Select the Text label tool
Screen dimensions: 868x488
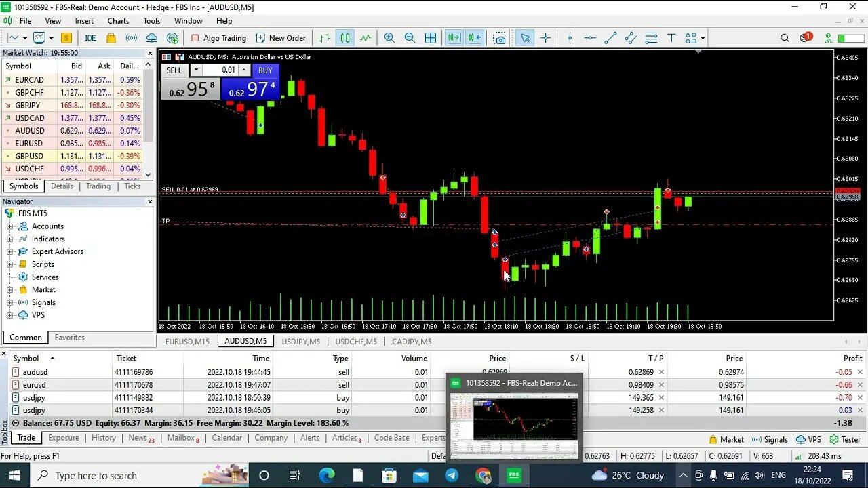coord(671,38)
